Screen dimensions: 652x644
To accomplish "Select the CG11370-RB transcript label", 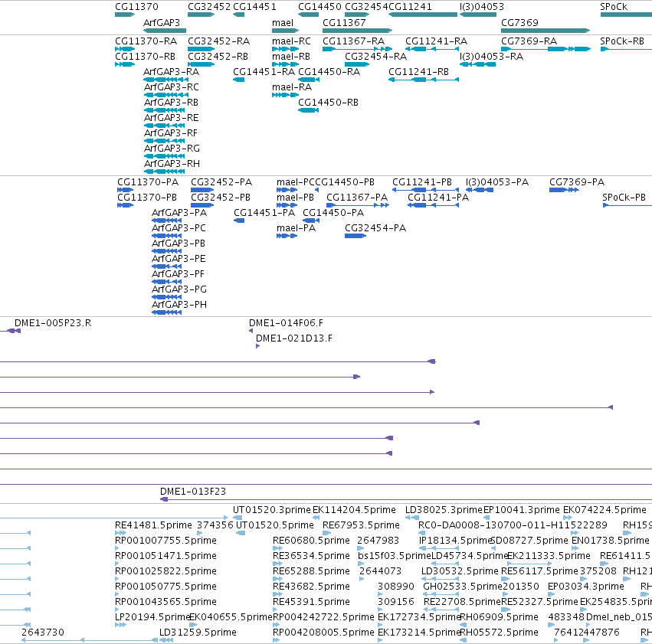I will (145, 57).
